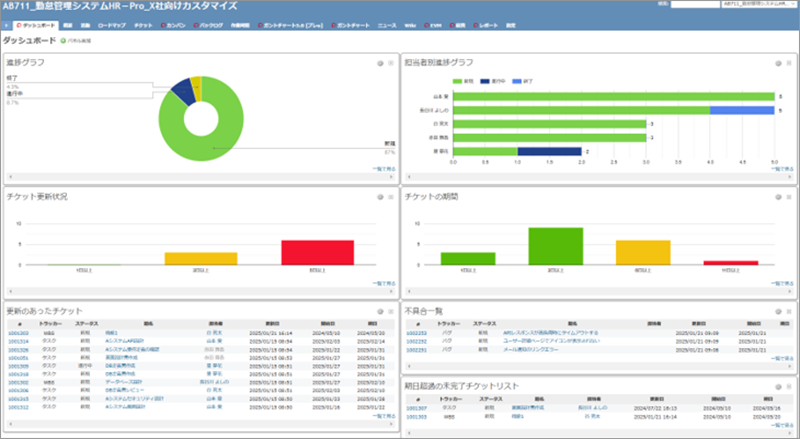The width and height of the screenshot is (800, 439).
Task: Expand the plus menu left of ダッシュボード tab
Action: [x=6, y=23]
